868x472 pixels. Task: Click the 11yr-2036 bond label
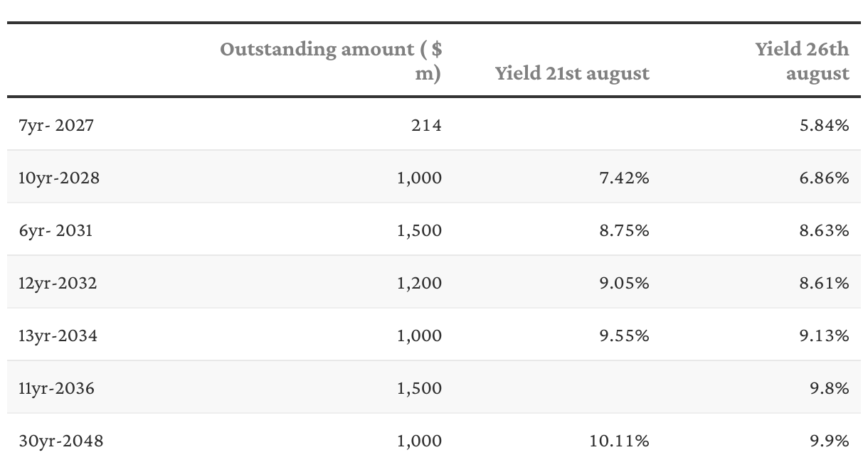(56, 388)
